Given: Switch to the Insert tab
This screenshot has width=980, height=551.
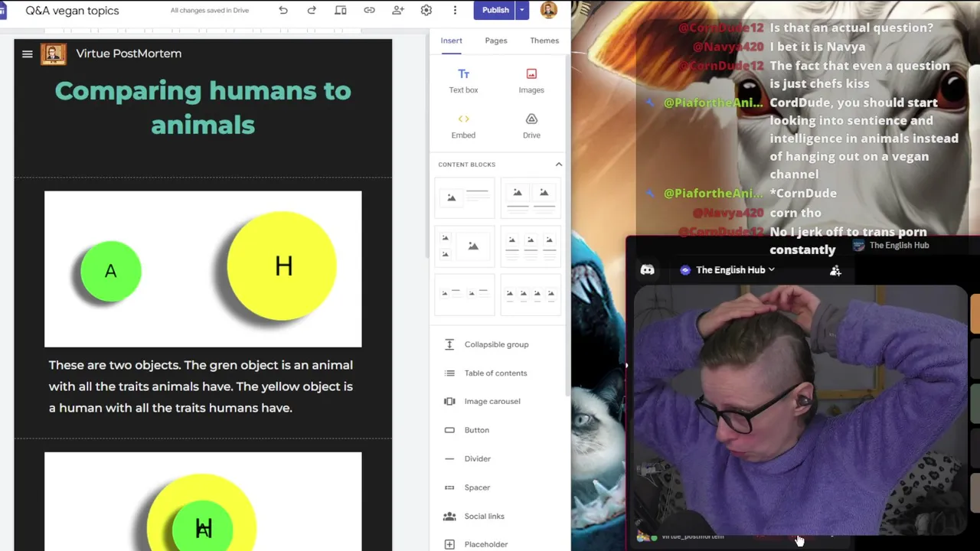Looking at the screenshot, I should (451, 41).
